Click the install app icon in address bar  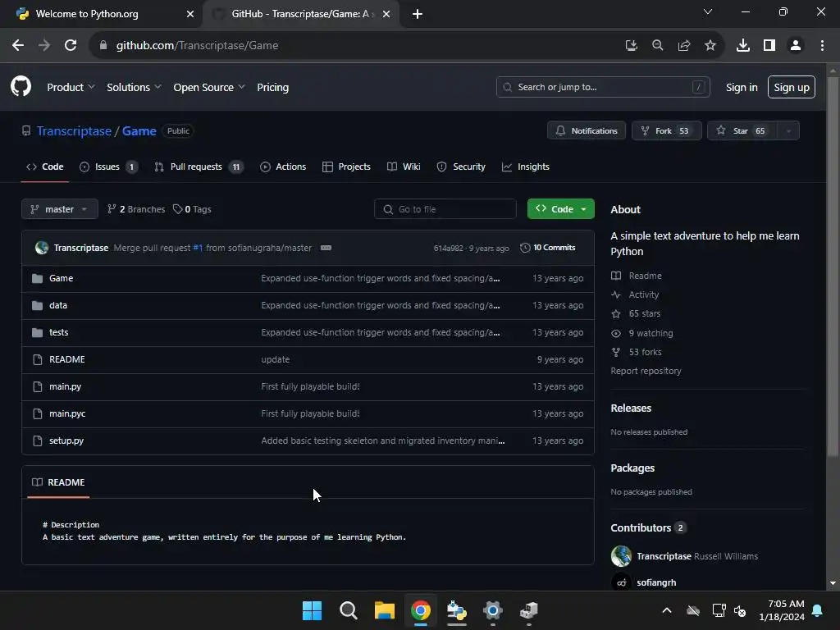(631, 46)
